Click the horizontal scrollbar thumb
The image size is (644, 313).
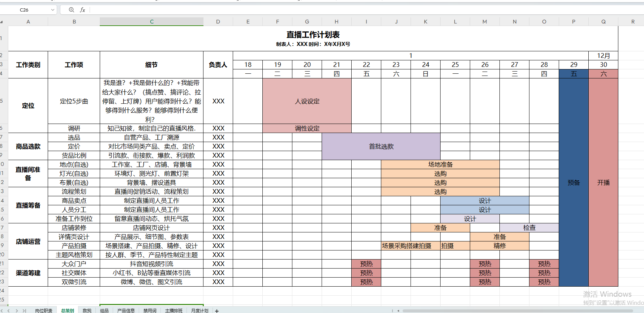[x=518, y=310]
